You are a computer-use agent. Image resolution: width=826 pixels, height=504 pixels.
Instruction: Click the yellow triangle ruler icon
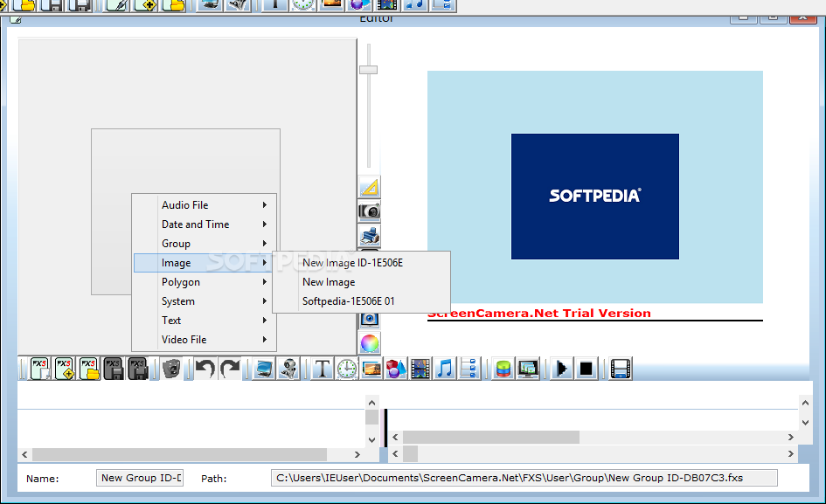[369, 187]
